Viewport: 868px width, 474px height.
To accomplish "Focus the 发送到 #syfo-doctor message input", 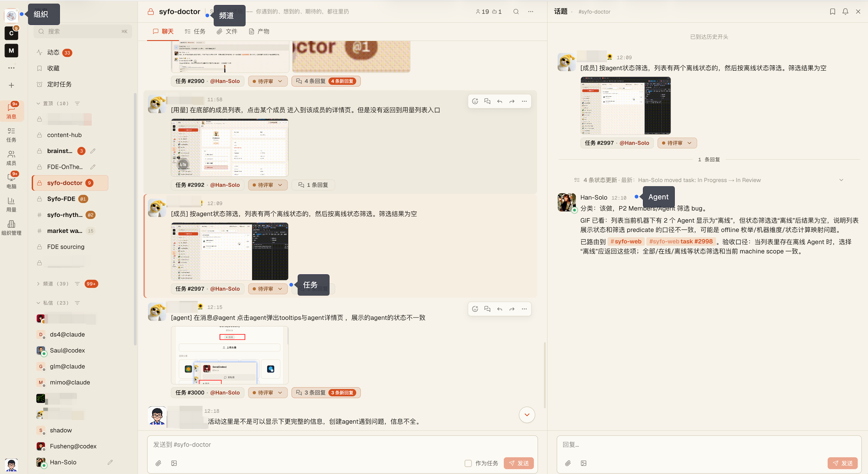I will tap(342, 445).
